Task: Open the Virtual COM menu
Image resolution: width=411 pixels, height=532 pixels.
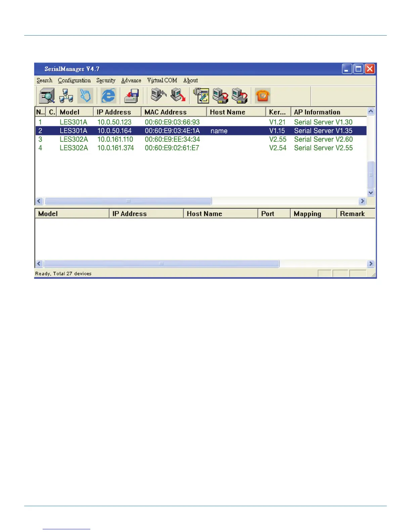Action: [x=162, y=80]
